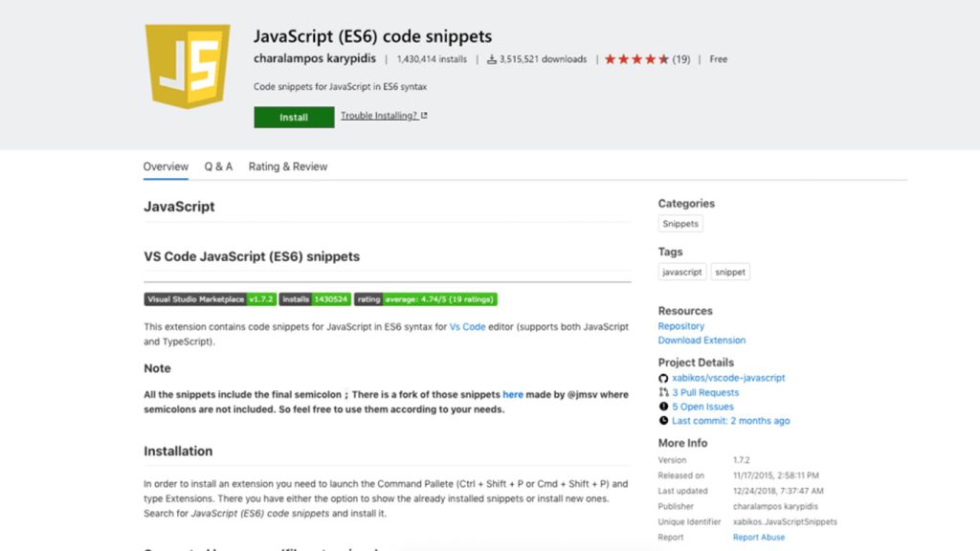Click the javascript tag
Image resolution: width=980 pixels, height=551 pixels.
point(681,272)
